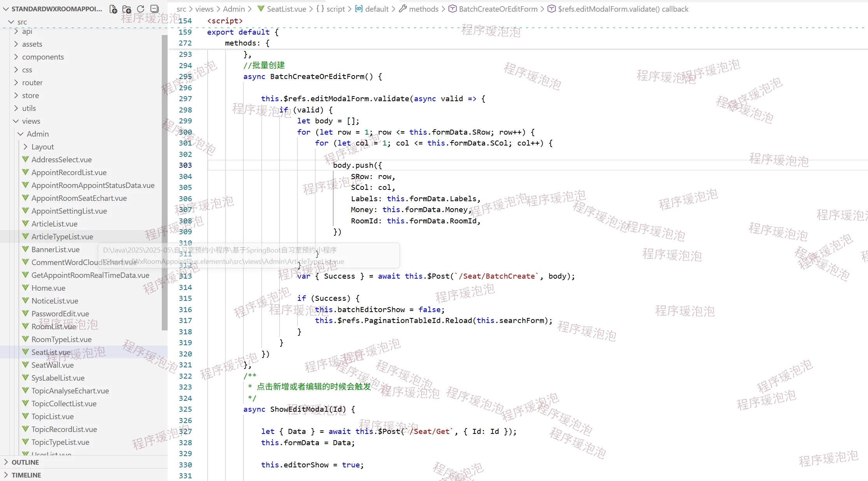868x481 pixels.
Task: Click the BatchCreateOrEditForm cube icon in the breadcrumb
Action: pyautogui.click(x=452, y=9)
